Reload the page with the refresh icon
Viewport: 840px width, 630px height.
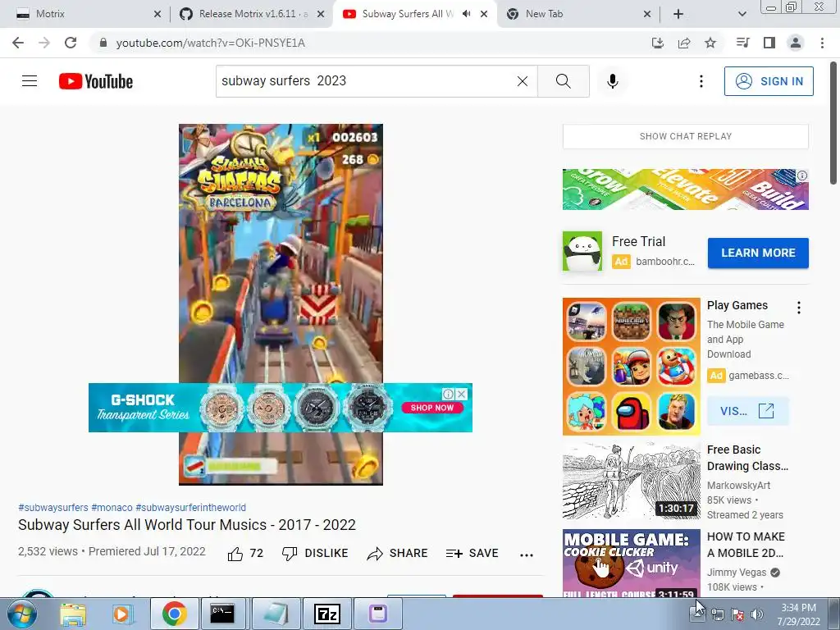(x=71, y=43)
